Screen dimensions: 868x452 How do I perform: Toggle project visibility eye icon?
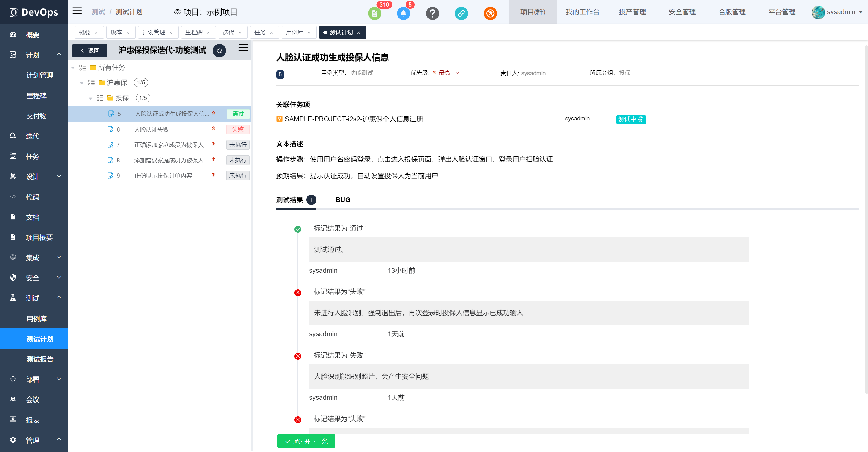177,12
